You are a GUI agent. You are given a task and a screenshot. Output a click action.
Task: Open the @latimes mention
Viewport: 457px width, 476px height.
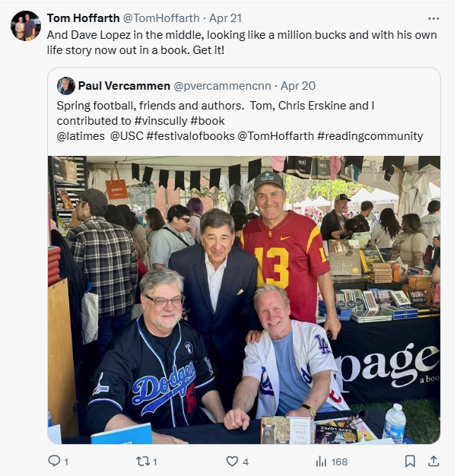point(81,136)
